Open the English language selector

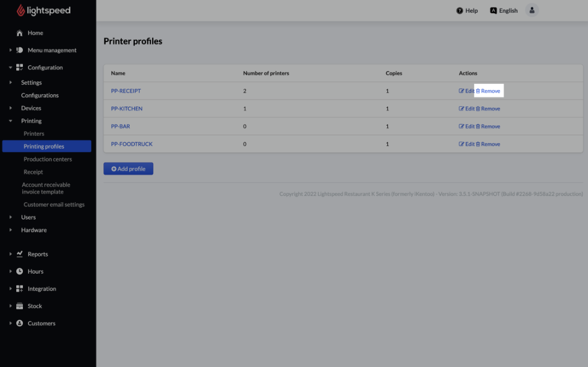(x=504, y=11)
